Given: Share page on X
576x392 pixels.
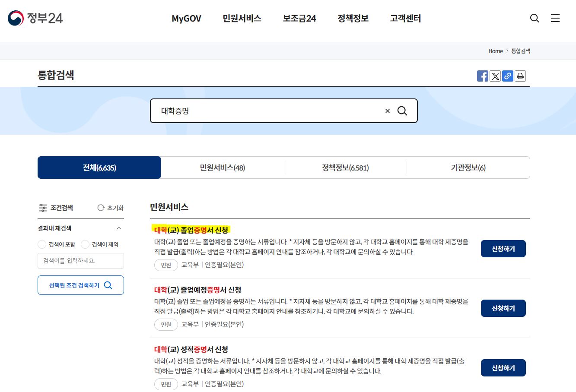Looking at the screenshot, I should (x=495, y=76).
